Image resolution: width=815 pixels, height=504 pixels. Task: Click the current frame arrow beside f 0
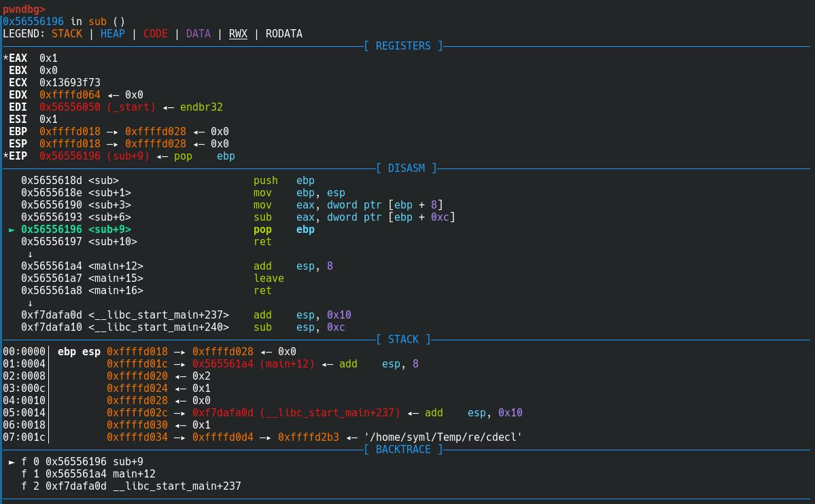coord(12,462)
